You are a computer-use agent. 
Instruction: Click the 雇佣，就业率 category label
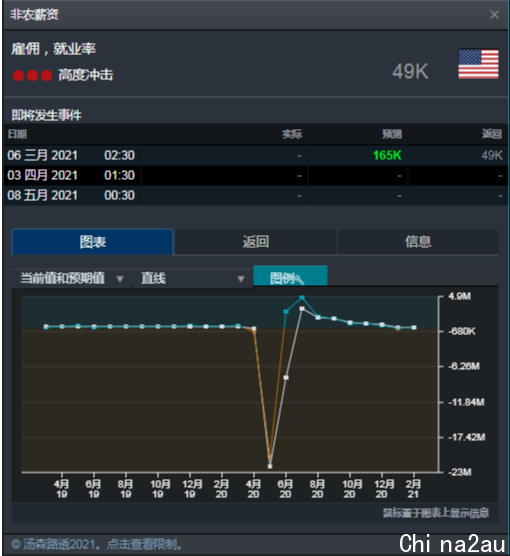tap(54, 49)
